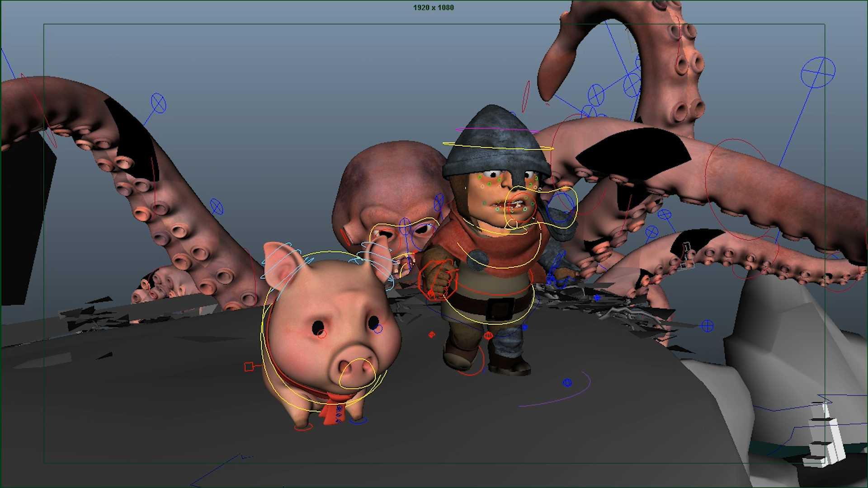Select red foot control under pig's front leg

[x=303, y=427]
